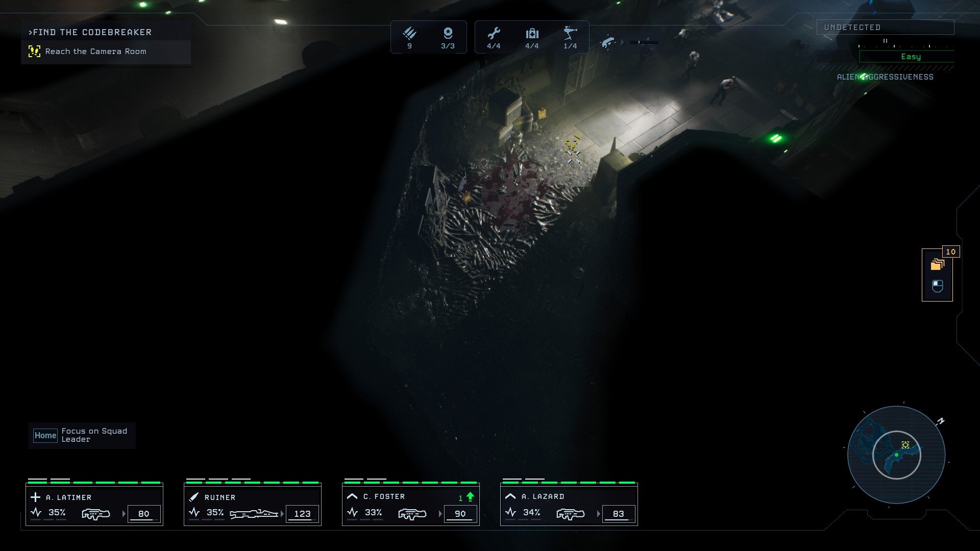Click the Camera Room objective footprints icon
Image resolution: width=980 pixels, height=551 pixels.
[x=34, y=51]
